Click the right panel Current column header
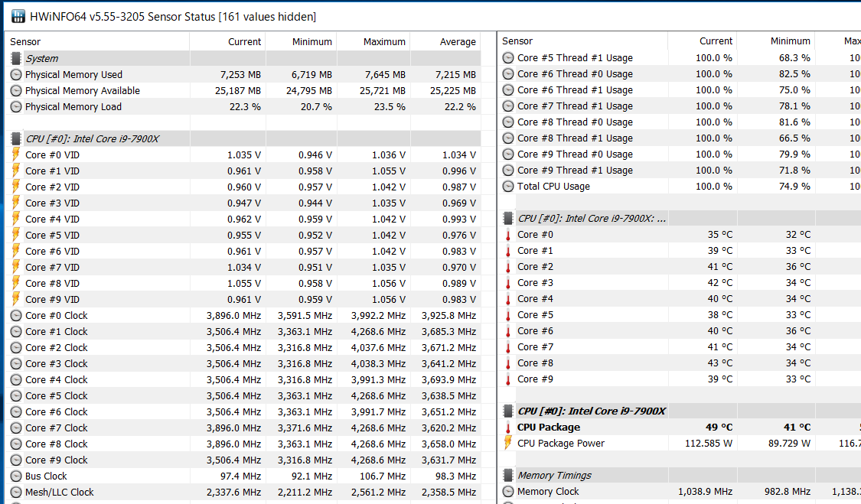This screenshot has height=504, width=861. pyautogui.click(x=716, y=41)
